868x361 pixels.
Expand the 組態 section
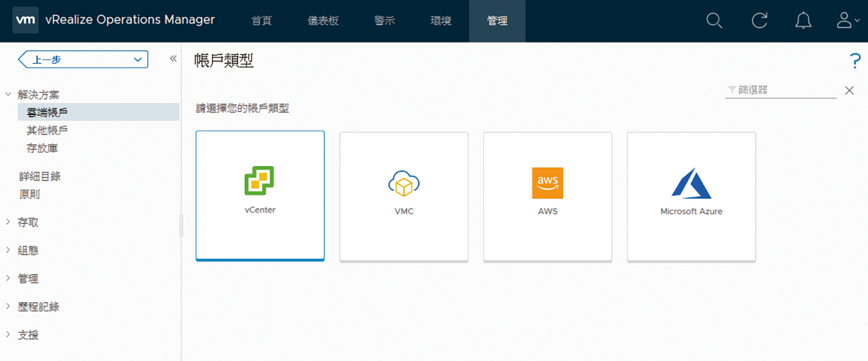[x=9, y=250]
